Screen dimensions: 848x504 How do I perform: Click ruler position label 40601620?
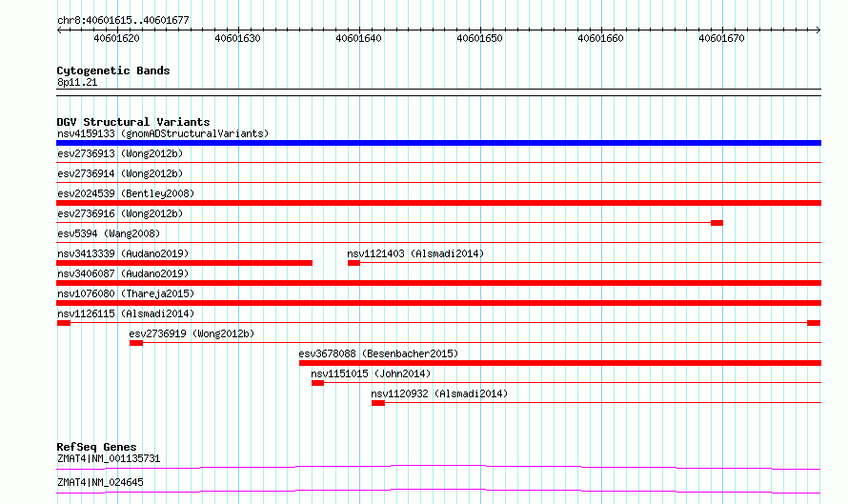117,38
